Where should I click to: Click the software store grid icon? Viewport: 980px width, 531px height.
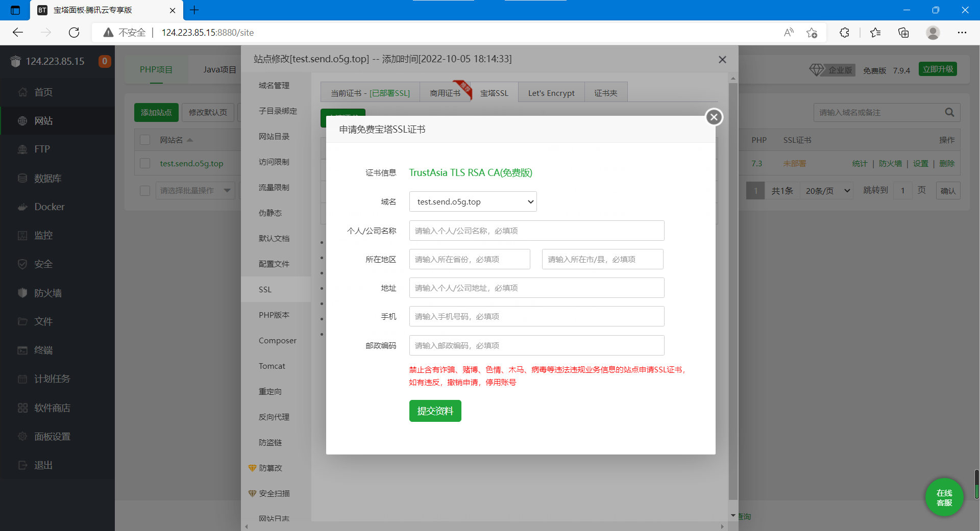point(22,408)
